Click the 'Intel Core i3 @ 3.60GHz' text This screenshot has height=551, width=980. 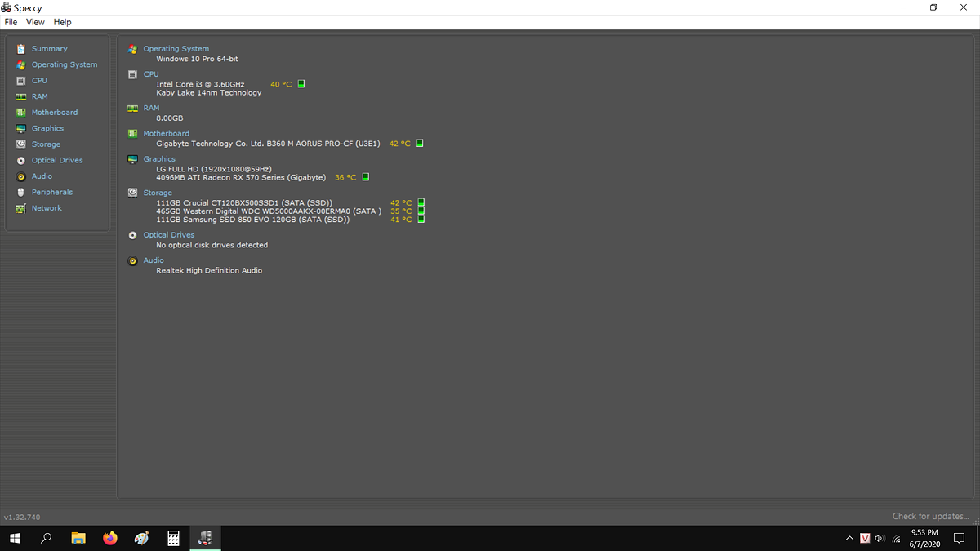[200, 84]
